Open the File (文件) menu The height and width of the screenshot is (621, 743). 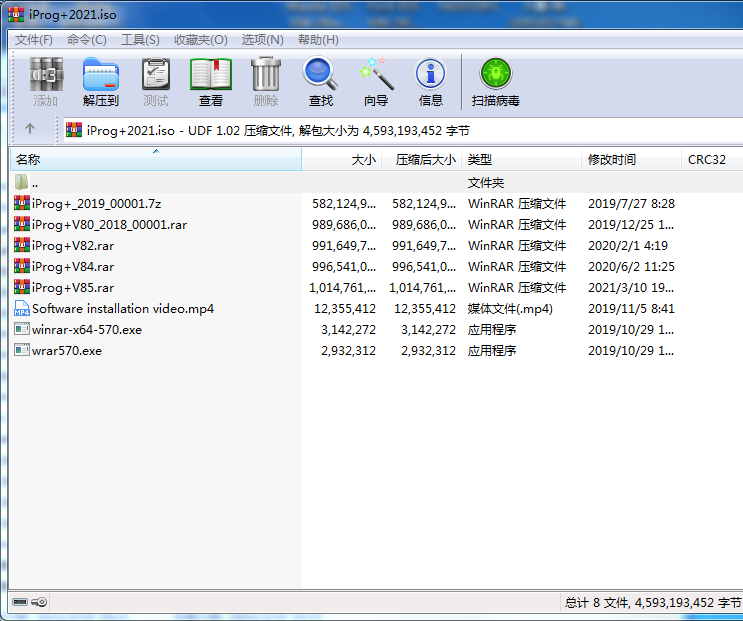pyautogui.click(x=34, y=40)
